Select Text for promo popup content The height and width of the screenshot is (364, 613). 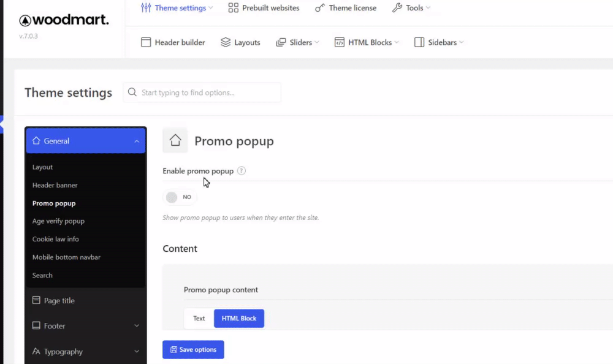(x=199, y=318)
